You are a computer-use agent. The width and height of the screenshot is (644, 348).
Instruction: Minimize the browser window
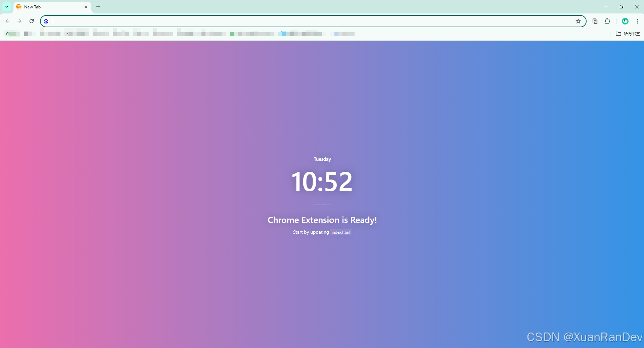606,7
